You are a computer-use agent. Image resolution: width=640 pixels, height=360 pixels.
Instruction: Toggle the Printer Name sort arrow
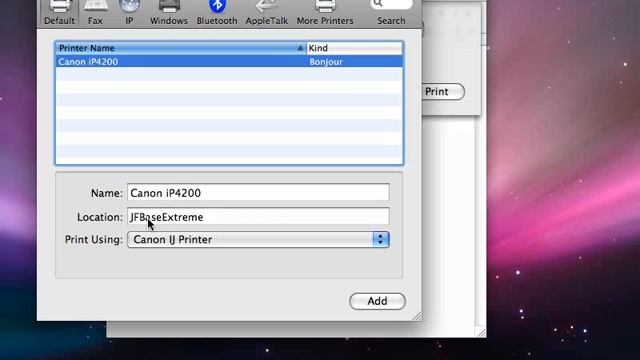click(300, 48)
